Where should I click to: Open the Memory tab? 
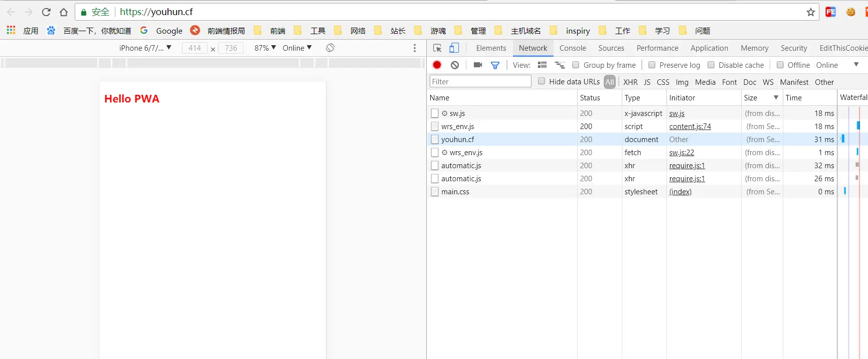click(754, 48)
